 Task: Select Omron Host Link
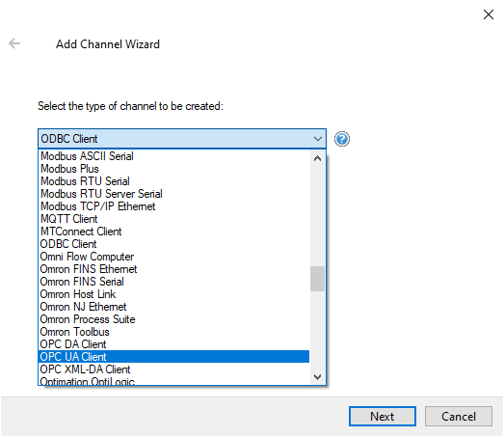pos(173,294)
